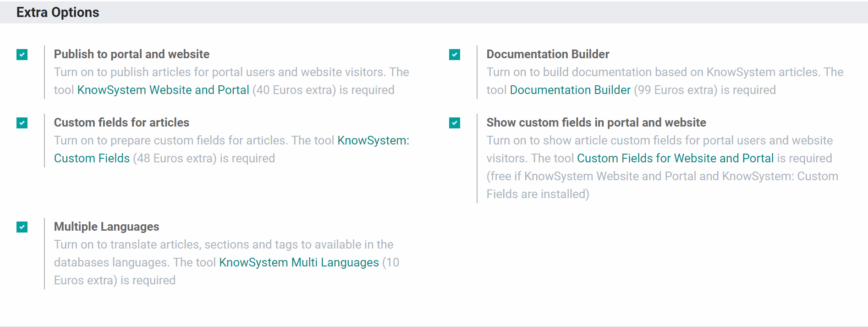Click the Extra Options section header
This screenshot has width=868, height=327.
[x=58, y=12]
